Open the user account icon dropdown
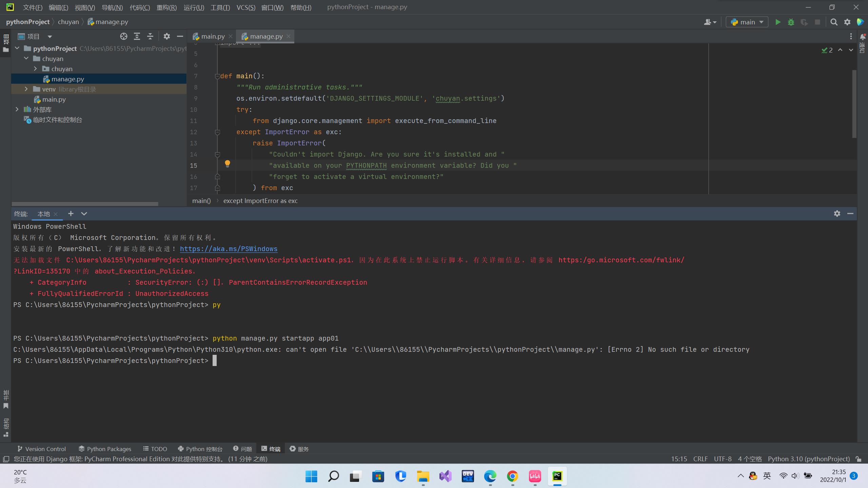Screen dimensions: 868x488 click(x=710, y=22)
